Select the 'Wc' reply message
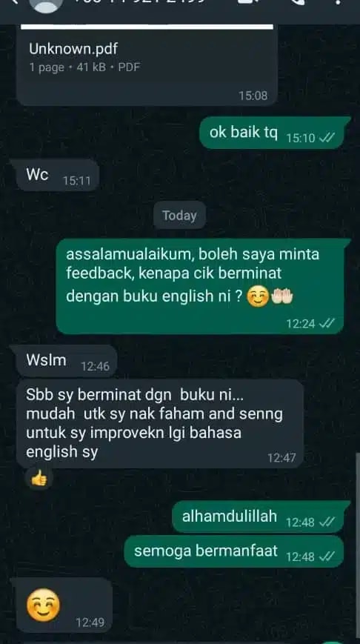Screen dimensions: 360x644 pyautogui.click(x=58, y=176)
